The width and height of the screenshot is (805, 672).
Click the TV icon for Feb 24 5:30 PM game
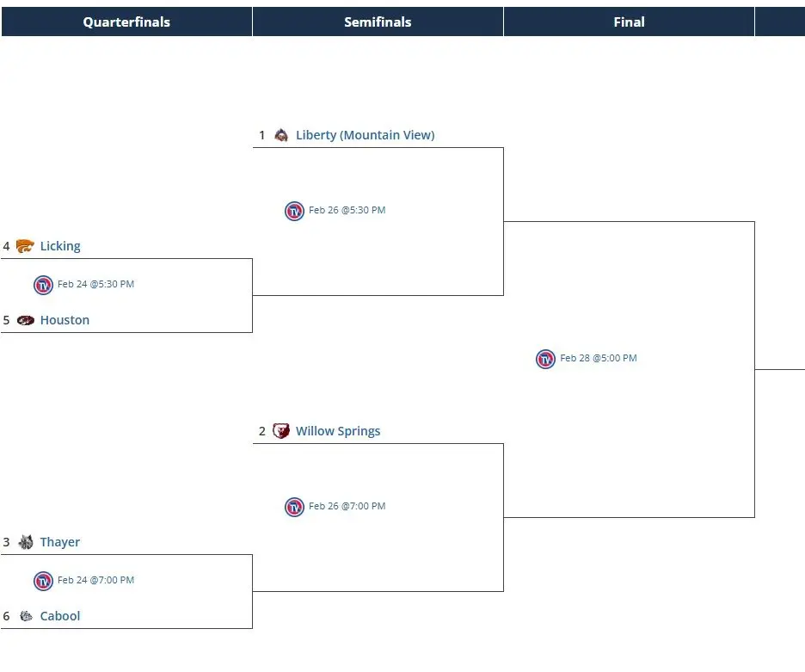tap(43, 285)
